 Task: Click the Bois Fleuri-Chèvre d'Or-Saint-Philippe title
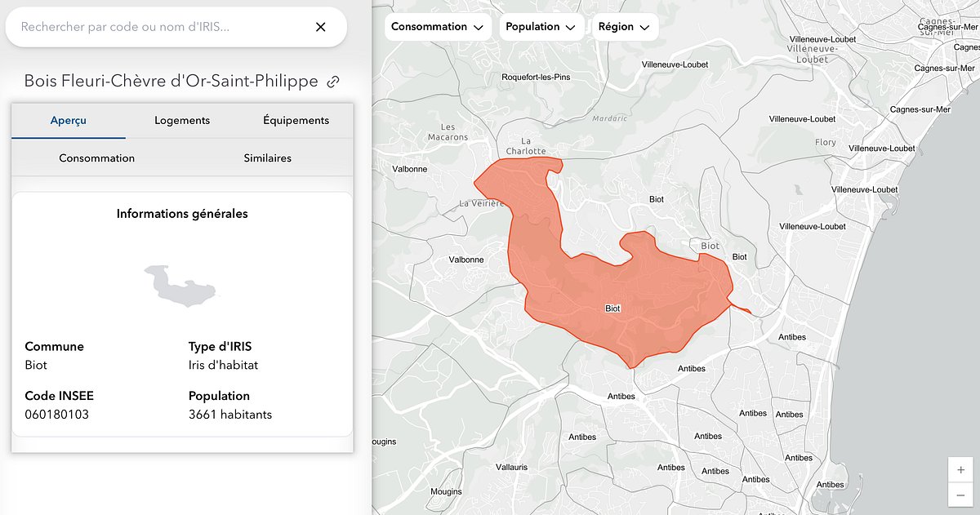click(x=171, y=82)
